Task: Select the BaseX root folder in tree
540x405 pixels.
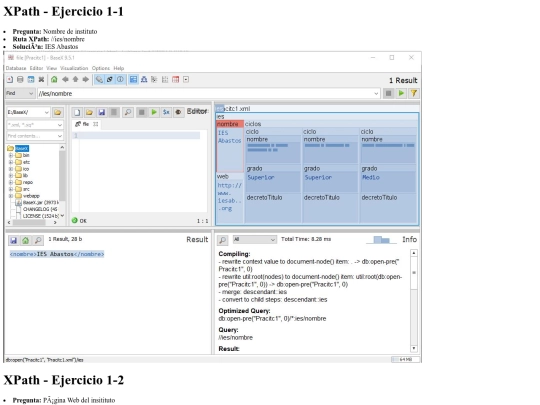Action: [x=22, y=148]
